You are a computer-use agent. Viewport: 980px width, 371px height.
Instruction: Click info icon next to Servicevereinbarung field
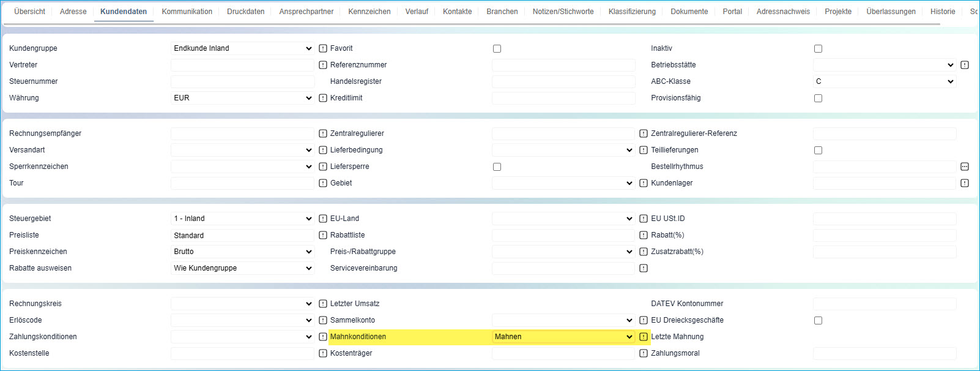pyautogui.click(x=644, y=268)
